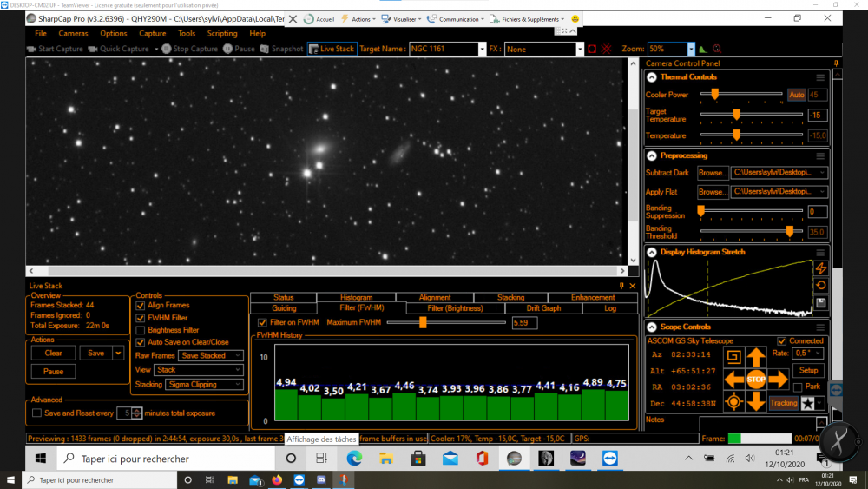Start the spiral search in Scope Controls

(733, 357)
